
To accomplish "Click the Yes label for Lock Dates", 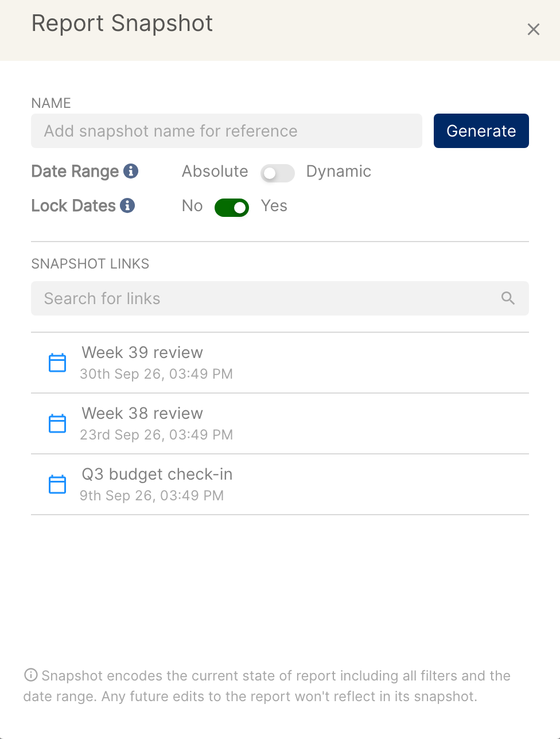I will click(x=274, y=205).
